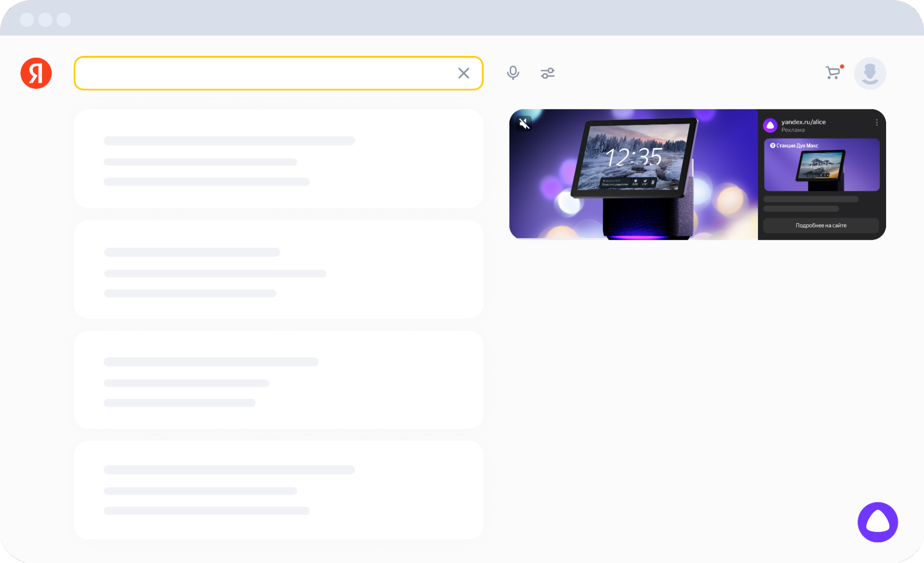The width and height of the screenshot is (924, 563).
Task: Open user profile avatar
Action: point(869,73)
